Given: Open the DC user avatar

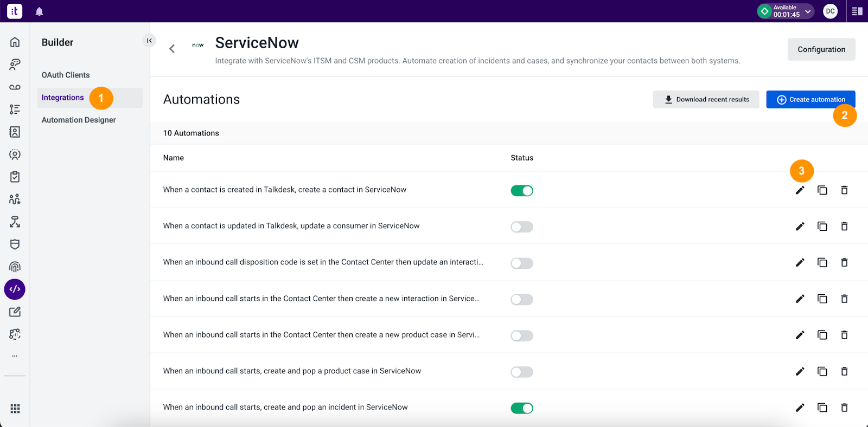Looking at the screenshot, I should pyautogui.click(x=830, y=11).
